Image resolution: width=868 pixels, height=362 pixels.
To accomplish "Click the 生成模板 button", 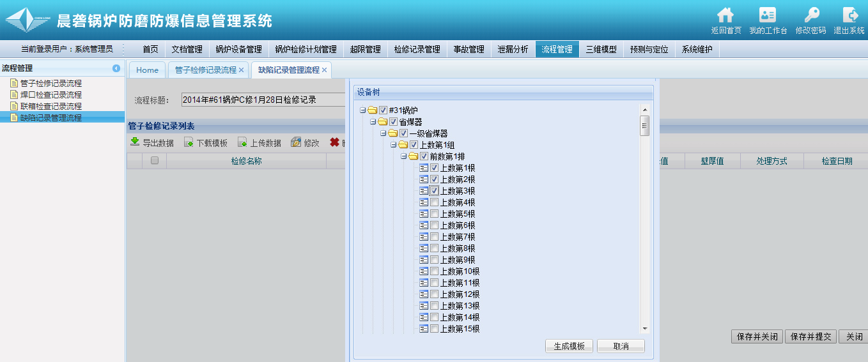I will click(569, 346).
